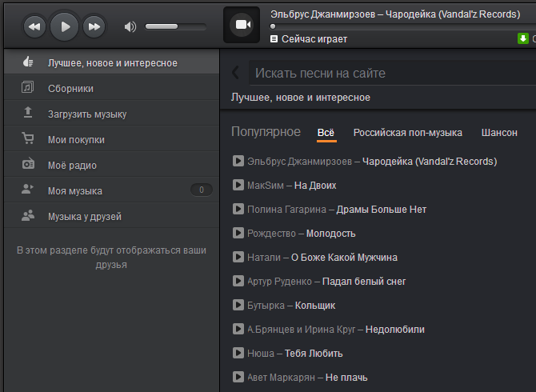
Task: Start playback with the main play button
Action: click(64, 26)
